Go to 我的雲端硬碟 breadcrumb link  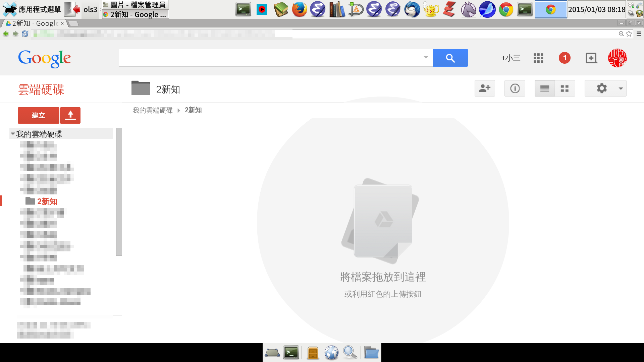pyautogui.click(x=152, y=110)
